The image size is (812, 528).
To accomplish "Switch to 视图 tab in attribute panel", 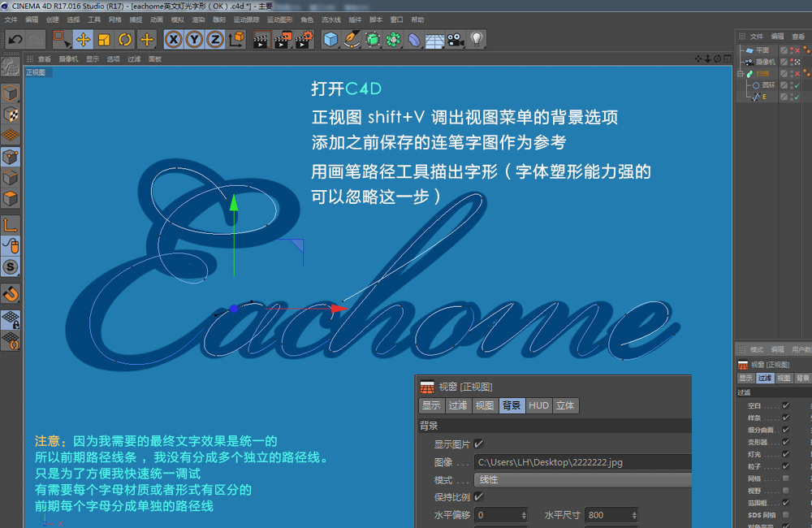I will [x=784, y=379].
